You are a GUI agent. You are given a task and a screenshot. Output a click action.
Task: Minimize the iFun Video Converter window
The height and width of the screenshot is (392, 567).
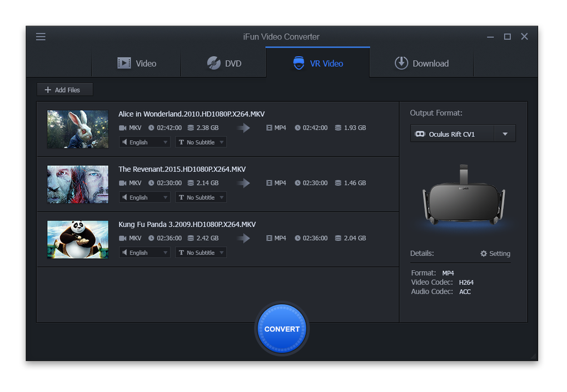point(490,37)
